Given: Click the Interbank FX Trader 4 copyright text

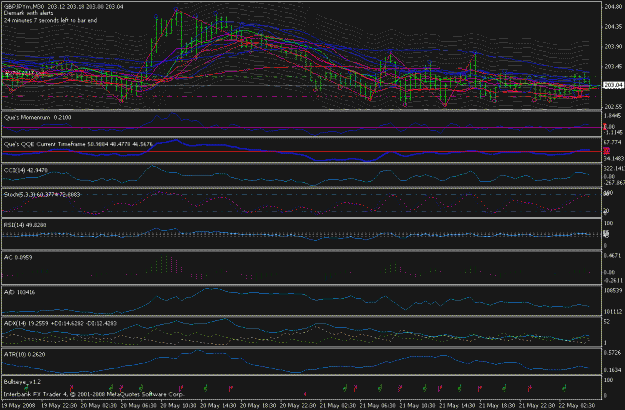Looking at the screenshot, I should pyautogui.click(x=94, y=394).
